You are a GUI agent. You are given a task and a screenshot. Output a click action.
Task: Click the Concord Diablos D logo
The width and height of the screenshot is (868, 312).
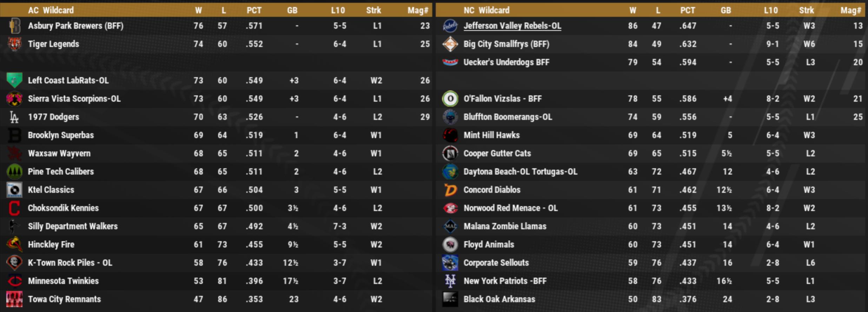click(x=450, y=190)
